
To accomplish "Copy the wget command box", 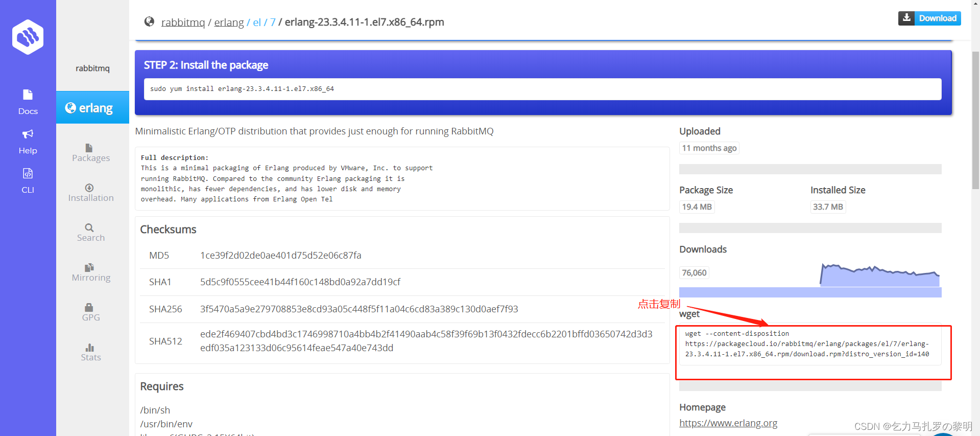I will tap(810, 344).
